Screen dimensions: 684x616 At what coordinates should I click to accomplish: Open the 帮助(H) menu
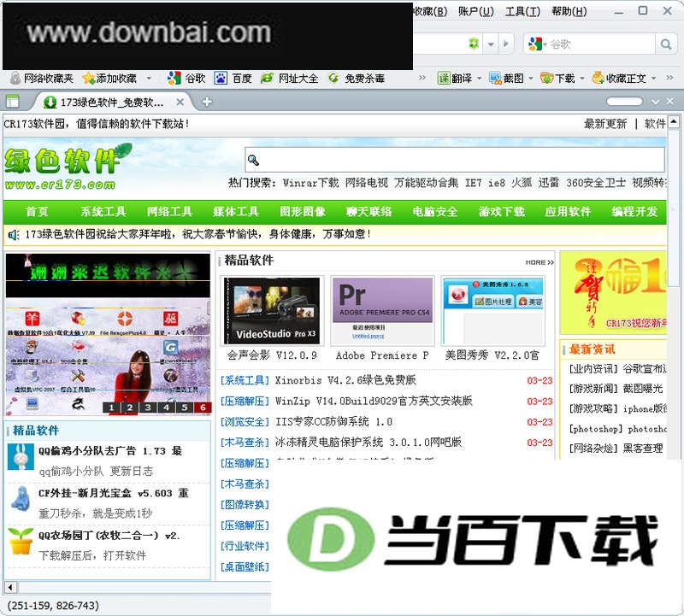[x=569, y=11]
